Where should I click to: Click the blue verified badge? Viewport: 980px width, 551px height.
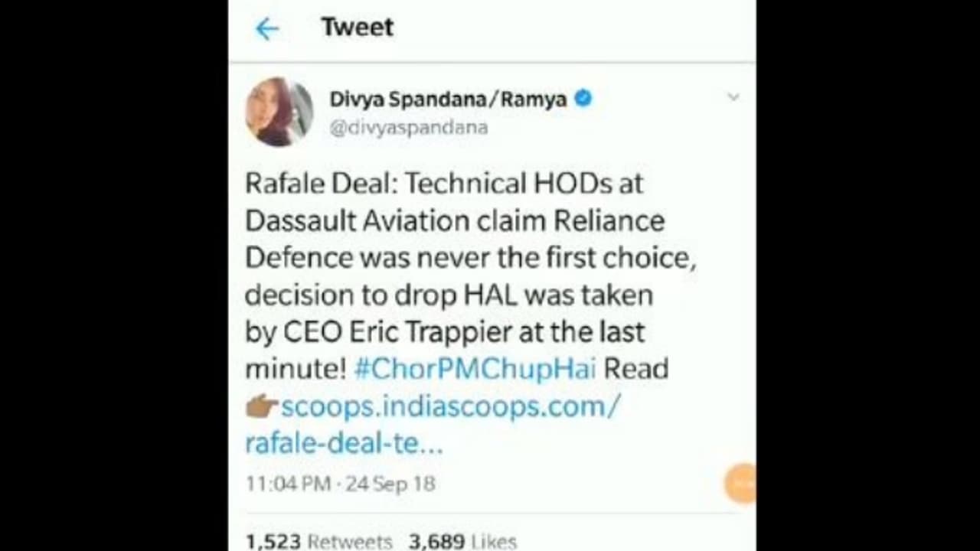tap(583, 99)
